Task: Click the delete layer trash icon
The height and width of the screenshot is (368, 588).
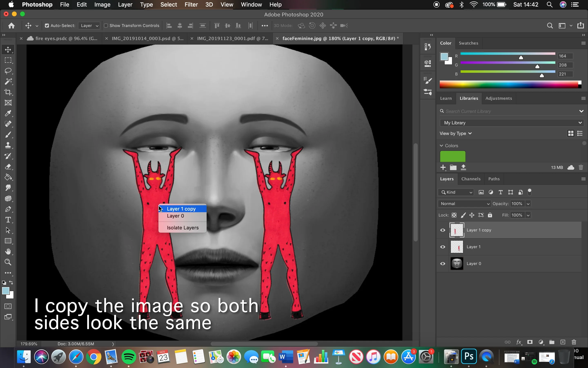Action: click(574, 342)
